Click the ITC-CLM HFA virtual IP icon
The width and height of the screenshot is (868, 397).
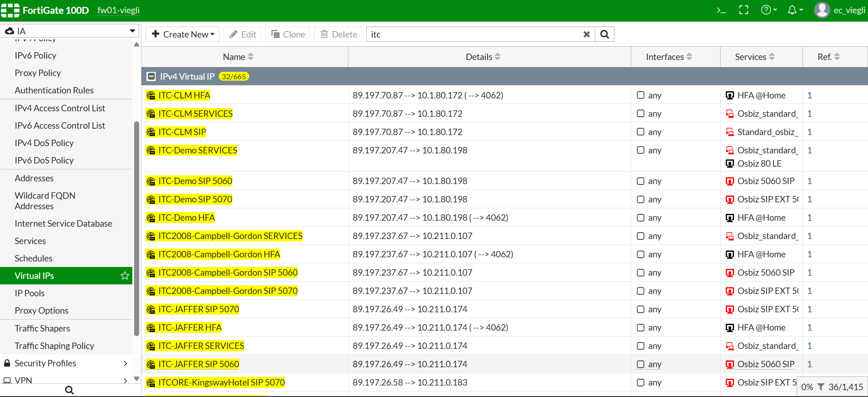click(151, 95)
